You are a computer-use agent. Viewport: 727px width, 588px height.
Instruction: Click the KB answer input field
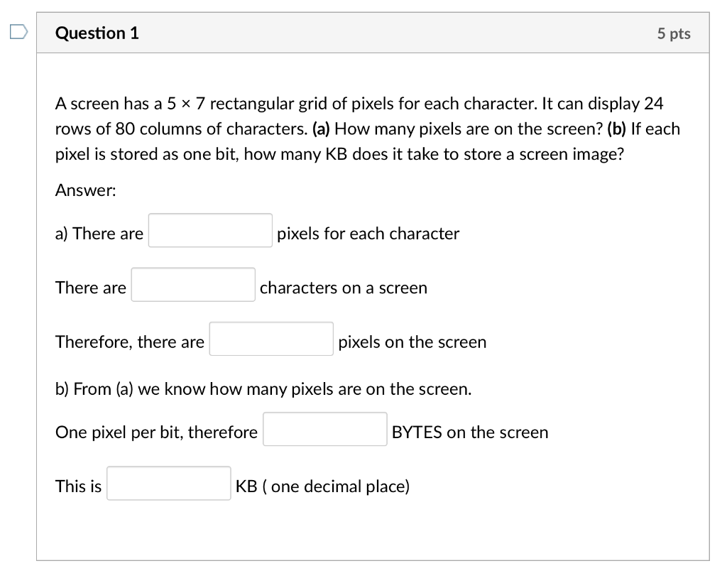(168, 484)
